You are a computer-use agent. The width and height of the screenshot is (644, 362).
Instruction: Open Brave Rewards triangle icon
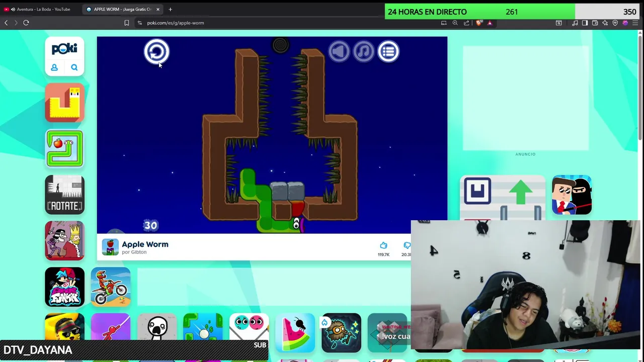[x=490, y=23]
